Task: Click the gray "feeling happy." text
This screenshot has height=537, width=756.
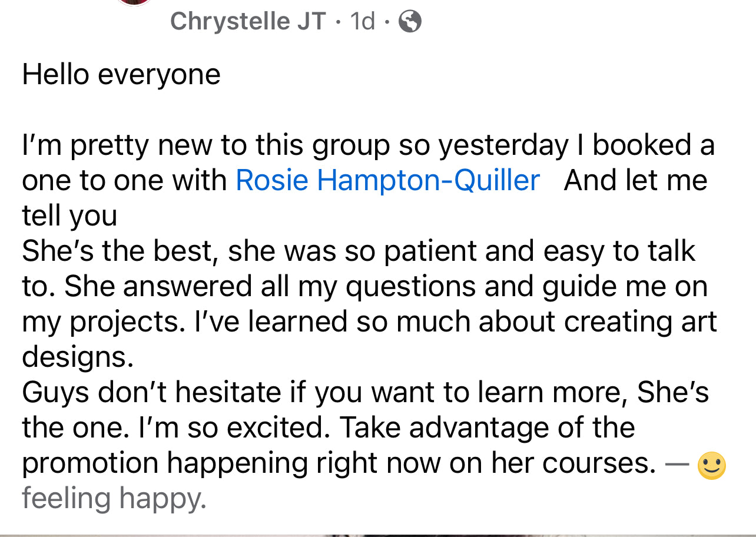Action: (x=114, y=499)
